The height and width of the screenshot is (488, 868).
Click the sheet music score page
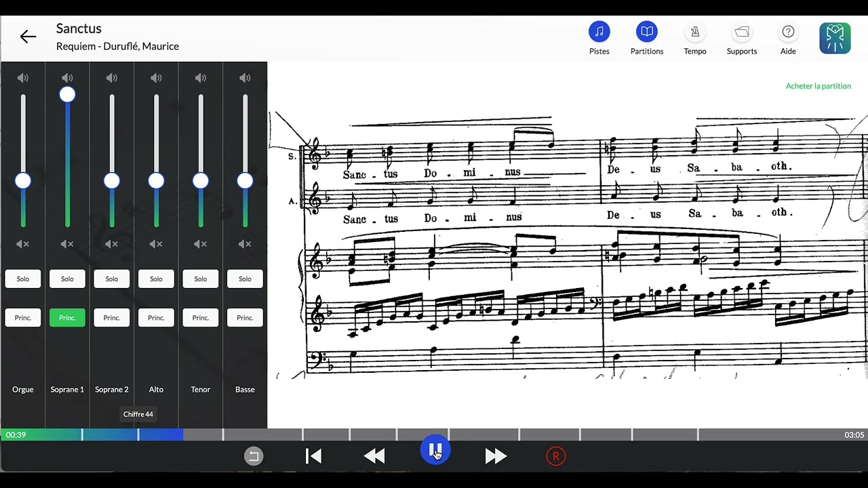[568, 244]
